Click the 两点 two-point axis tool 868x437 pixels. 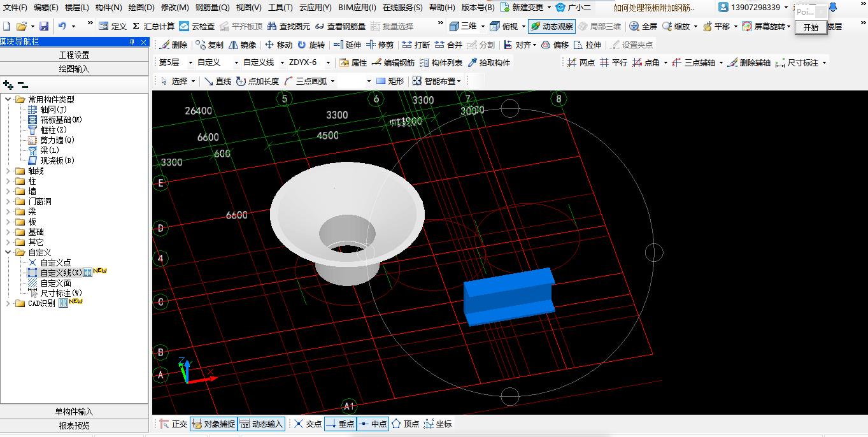point(581,63)
